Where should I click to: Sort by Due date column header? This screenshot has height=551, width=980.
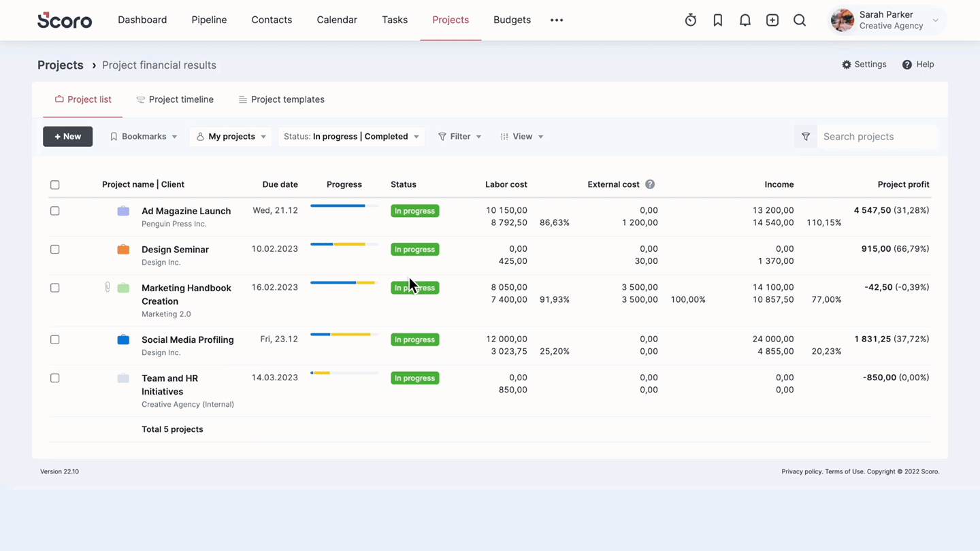[x=280, y=184]
